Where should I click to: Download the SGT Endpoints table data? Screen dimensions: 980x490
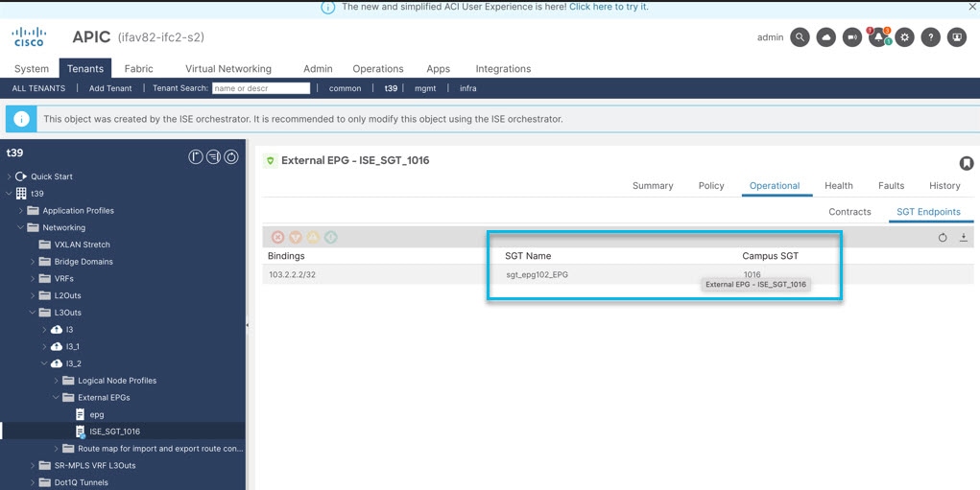[963, 238]
